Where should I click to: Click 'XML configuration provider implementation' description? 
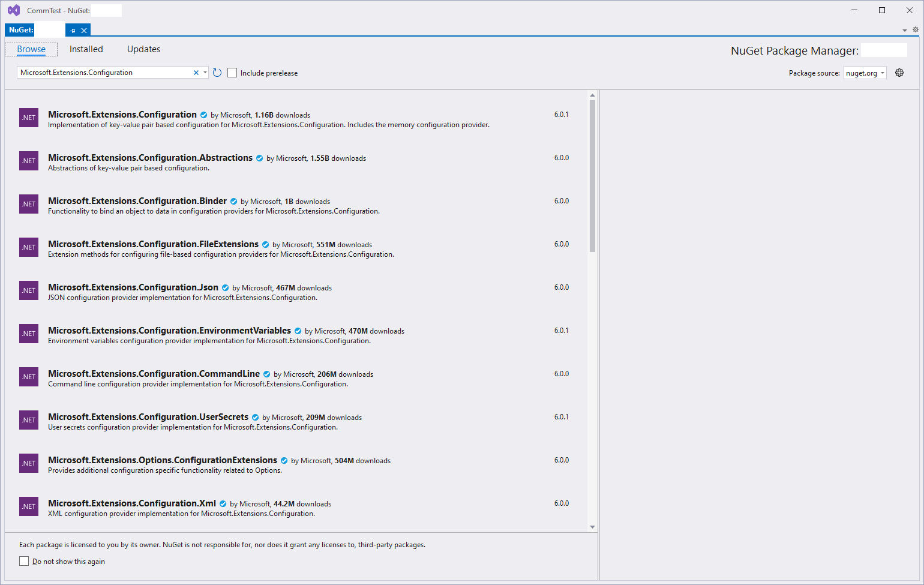[x=181, y=514]
